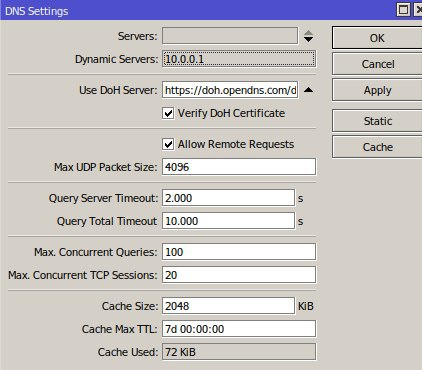
Task: Click the DNS Settings title text
Action: pos(37,11)
